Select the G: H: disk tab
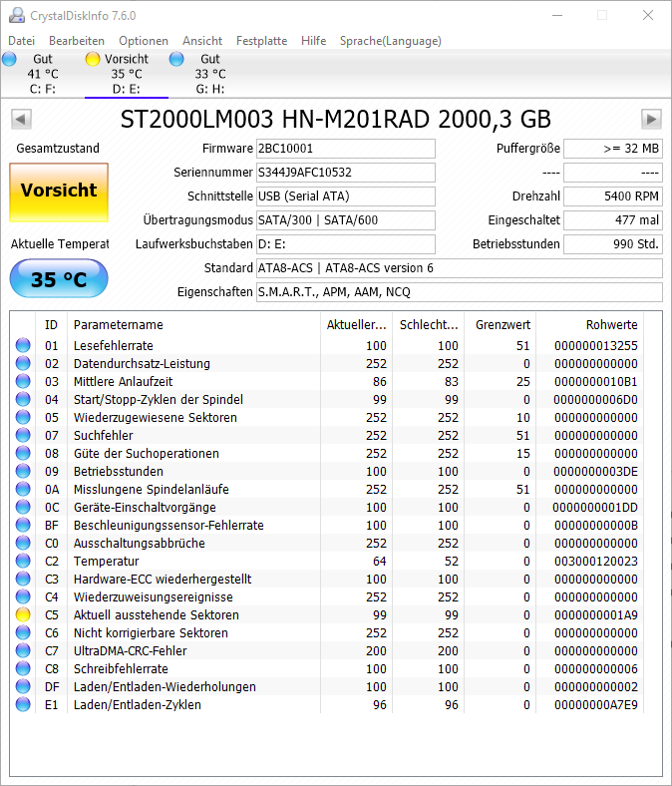The width and height of the screenshot is (672, 786). coord(210,74)
